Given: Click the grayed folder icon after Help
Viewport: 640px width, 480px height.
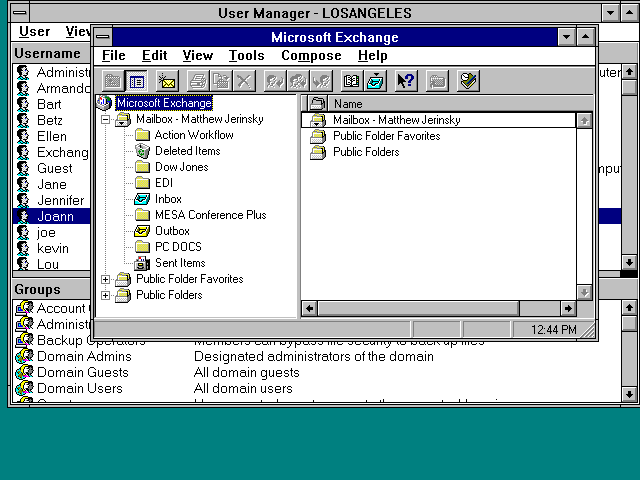Looking at the screenshot, I should pos(437,81).
